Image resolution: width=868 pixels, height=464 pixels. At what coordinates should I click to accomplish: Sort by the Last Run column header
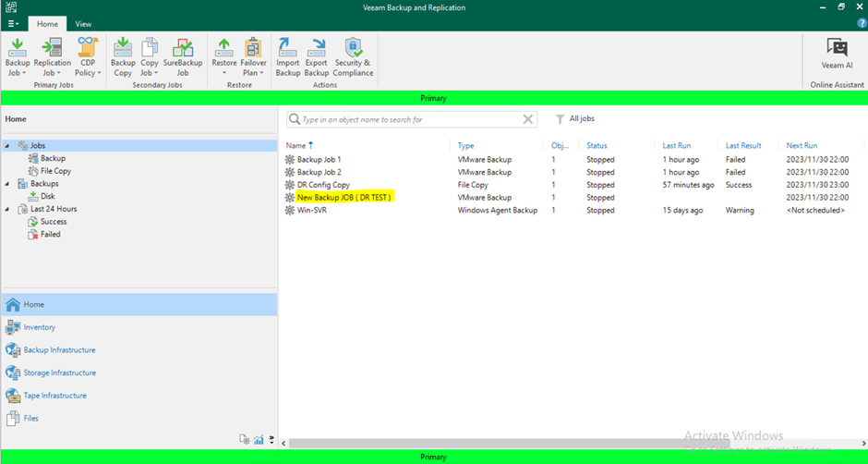point(677,146)
